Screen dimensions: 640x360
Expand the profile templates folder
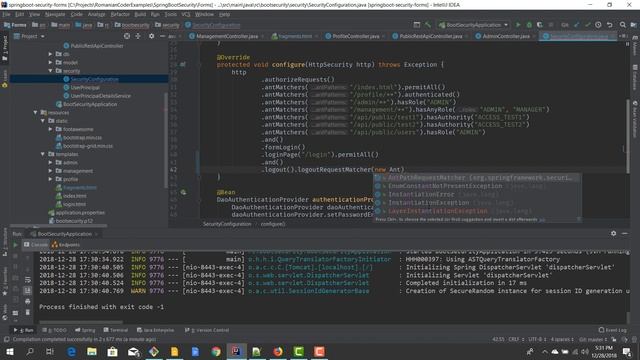pos(50,179)
